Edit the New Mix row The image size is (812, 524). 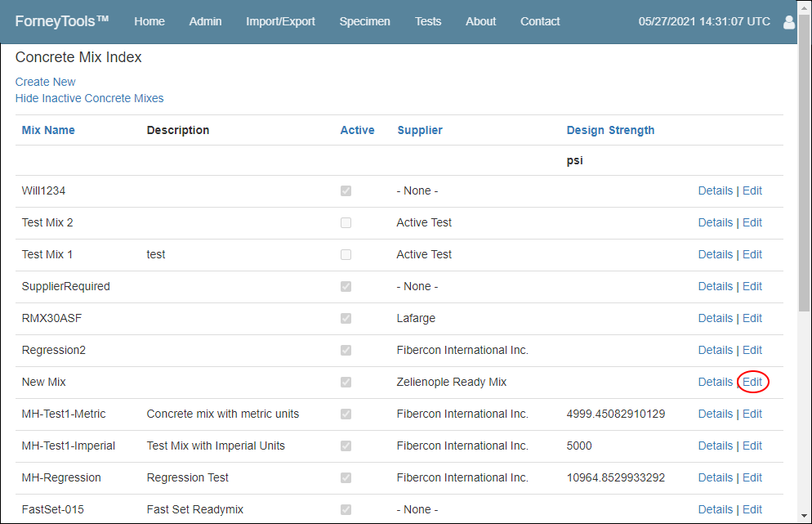coord(752,382)
